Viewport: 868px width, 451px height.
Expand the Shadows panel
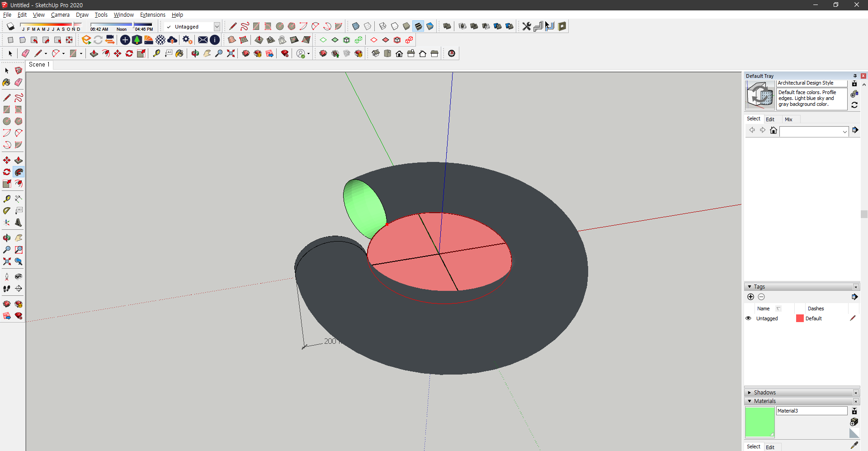click(750, 393)
